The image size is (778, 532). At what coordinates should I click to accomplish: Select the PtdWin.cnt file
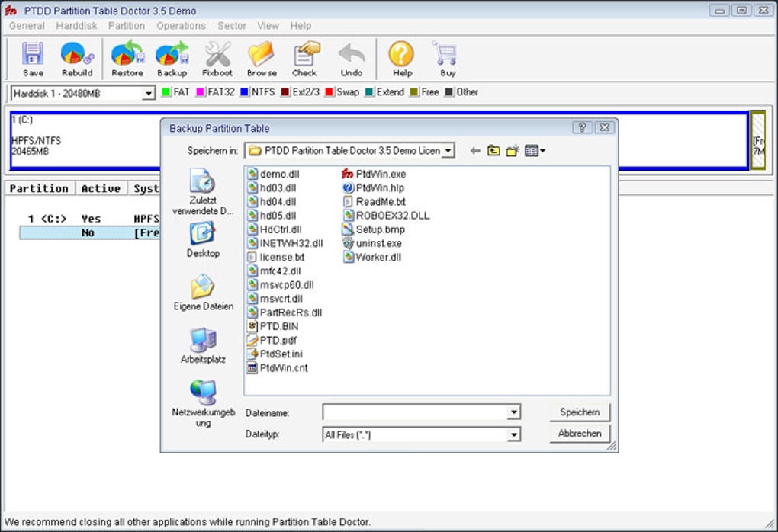click(x=278, y=368)
